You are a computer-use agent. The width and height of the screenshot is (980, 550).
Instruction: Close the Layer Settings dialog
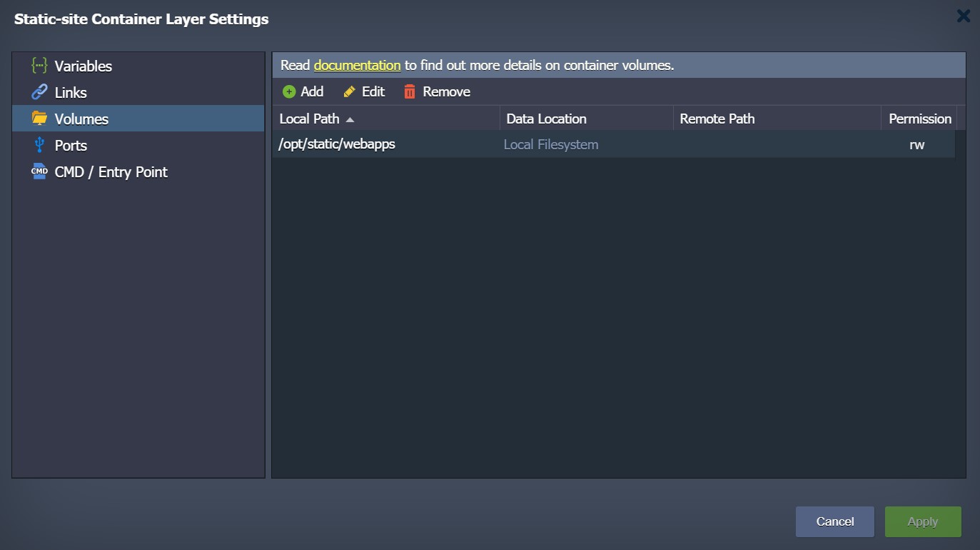pos(964,16)
